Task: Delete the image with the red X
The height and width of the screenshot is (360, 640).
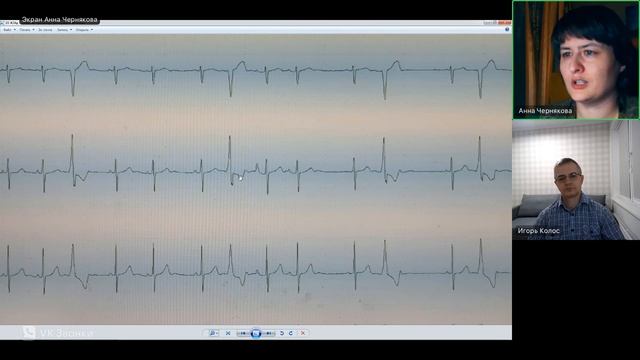Action: tap(303, 333)
